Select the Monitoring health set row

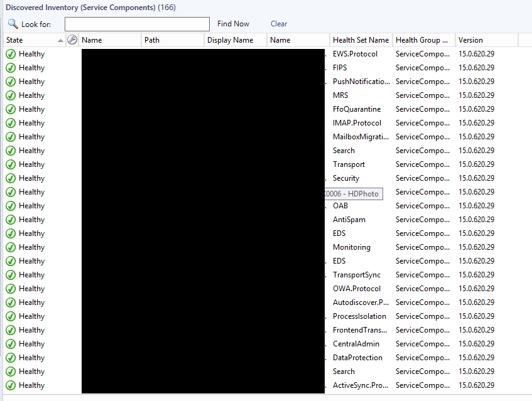click(x=351, y=247)
